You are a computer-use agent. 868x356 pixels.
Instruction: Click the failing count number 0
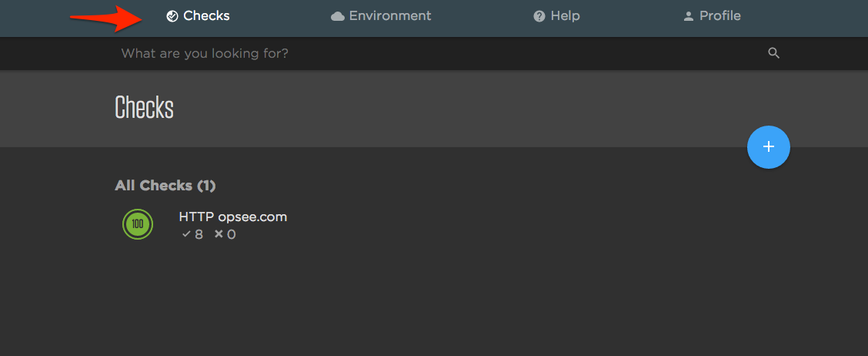tap(232, 234)
